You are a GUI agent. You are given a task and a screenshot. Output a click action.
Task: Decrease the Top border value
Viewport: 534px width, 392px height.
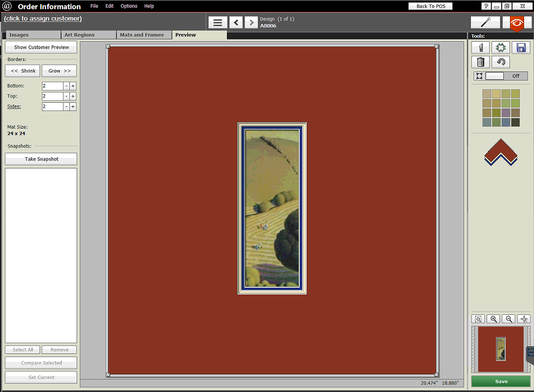[x=66, y=96]
